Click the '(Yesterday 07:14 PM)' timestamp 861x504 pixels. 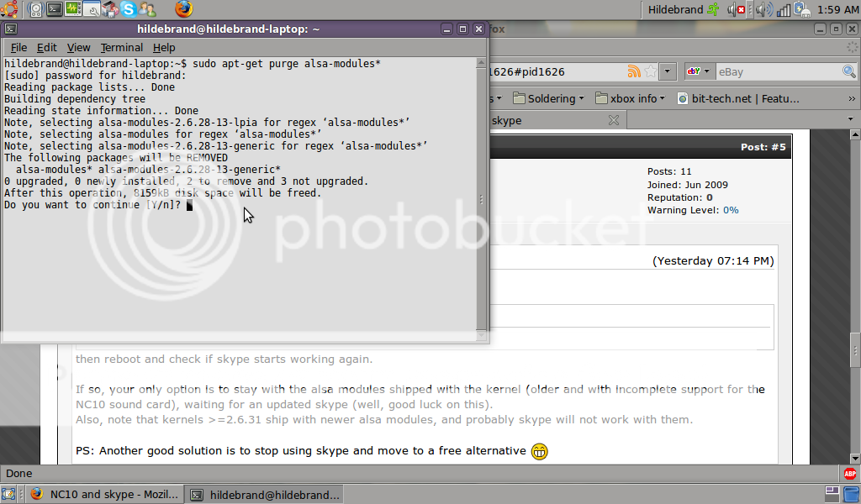click(x=713, y=261)
